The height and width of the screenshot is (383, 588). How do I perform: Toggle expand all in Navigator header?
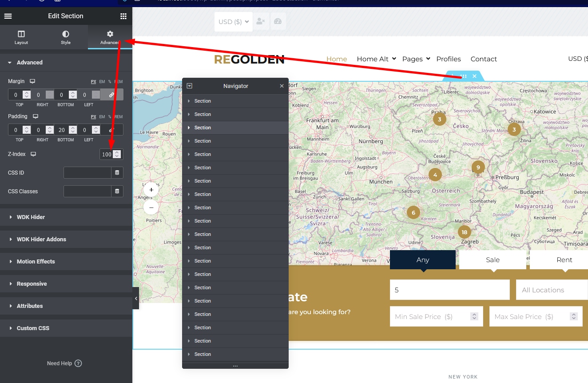[190, 86]
